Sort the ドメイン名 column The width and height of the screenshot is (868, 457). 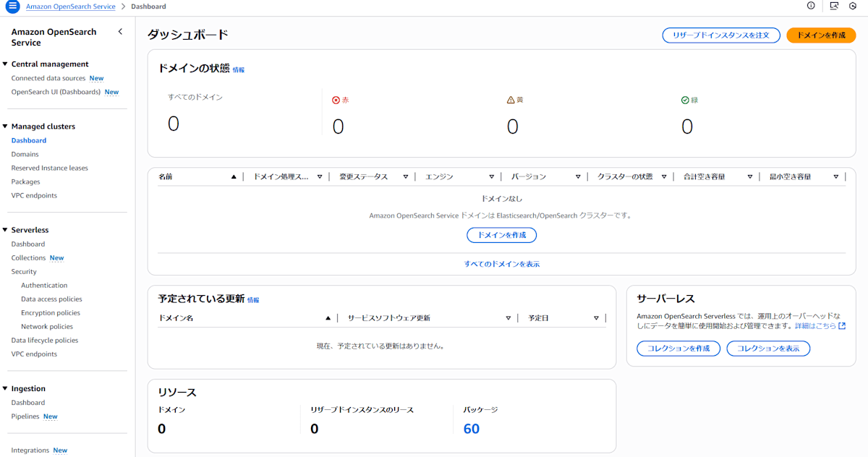[x=328, y=317]
